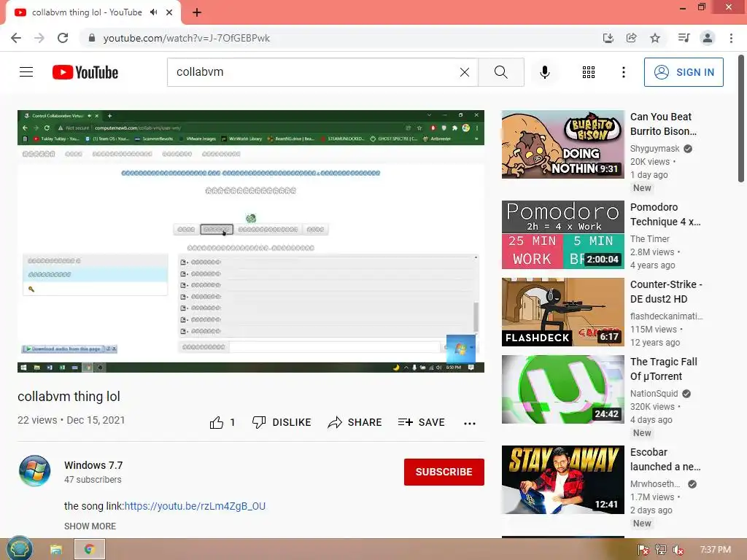Open more actions ellipsis under the video
Image resolution: width=747 pixels, height=560 pixels.
click(x=470, y=423)
